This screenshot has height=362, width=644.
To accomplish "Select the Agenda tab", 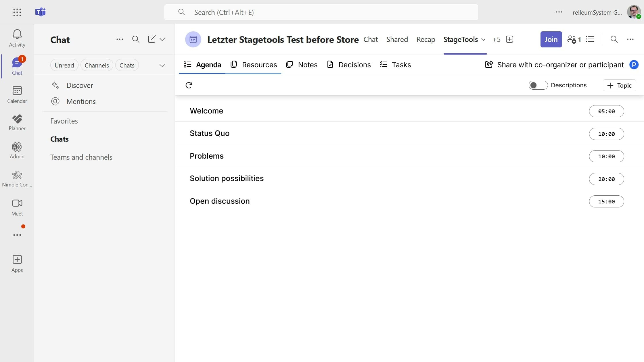I will pyautogui.click(x=202, y=65).
